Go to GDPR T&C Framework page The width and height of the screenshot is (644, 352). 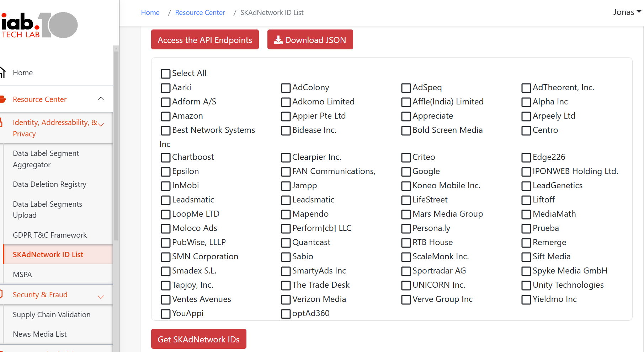(50, 235)
